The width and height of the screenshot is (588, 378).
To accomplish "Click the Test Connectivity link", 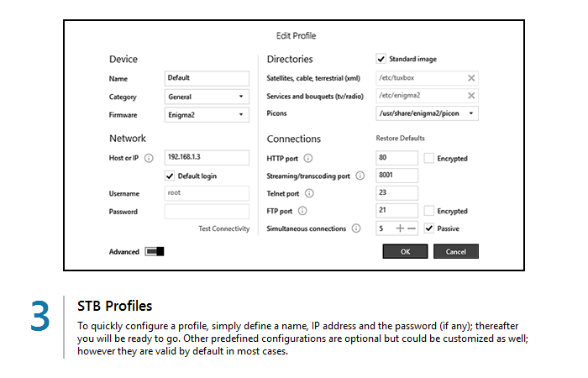I will (x=223, y=228).
